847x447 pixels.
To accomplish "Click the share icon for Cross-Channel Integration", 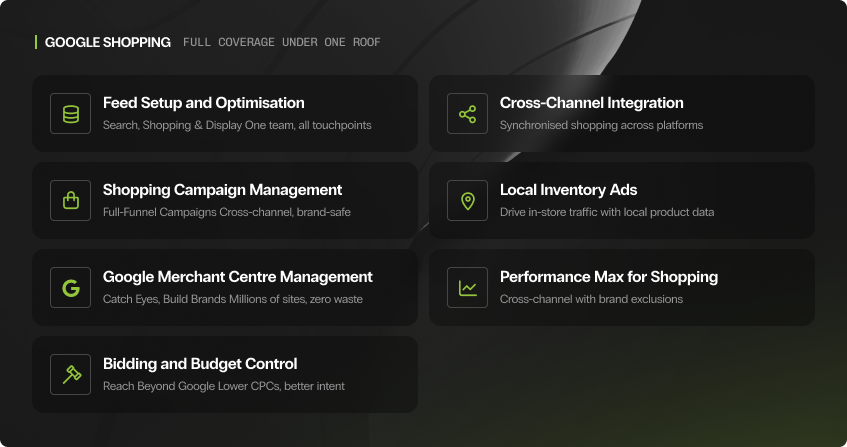I will click(x=467, y=113).
